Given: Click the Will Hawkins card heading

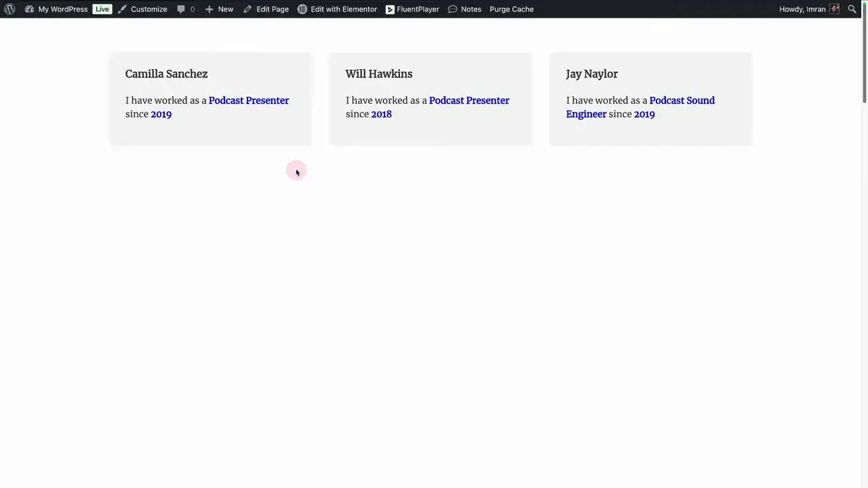Looking at the screenshot, I should coord(378,74).
